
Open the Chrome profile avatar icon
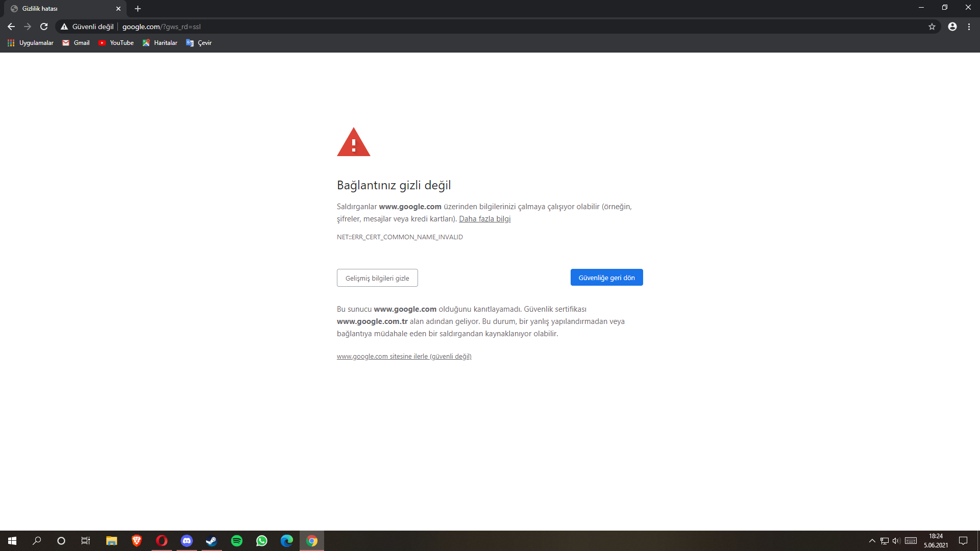[x=952, y=27]
